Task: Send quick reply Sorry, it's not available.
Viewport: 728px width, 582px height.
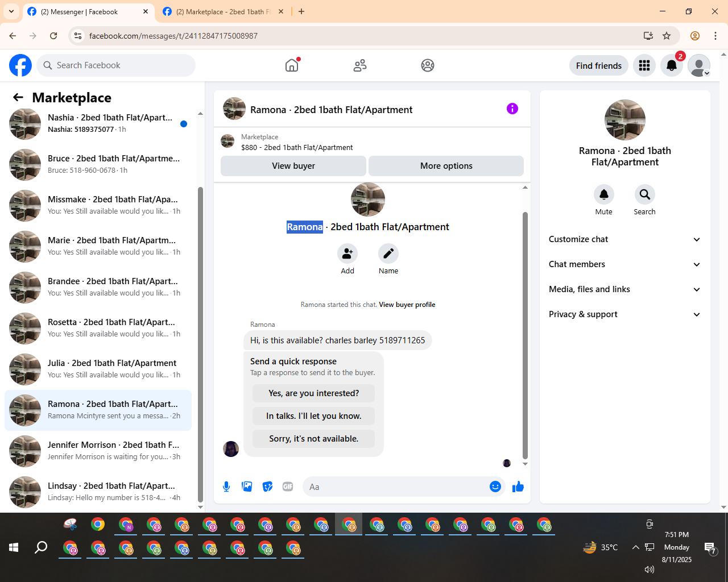Action: pyautogui.click(x=314, y=439)
